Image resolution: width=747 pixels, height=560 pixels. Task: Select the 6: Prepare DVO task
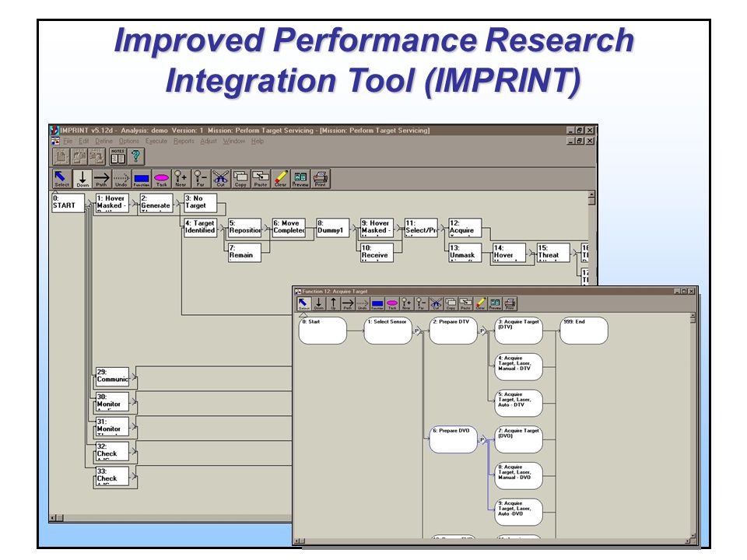click(x=453, y=439)
